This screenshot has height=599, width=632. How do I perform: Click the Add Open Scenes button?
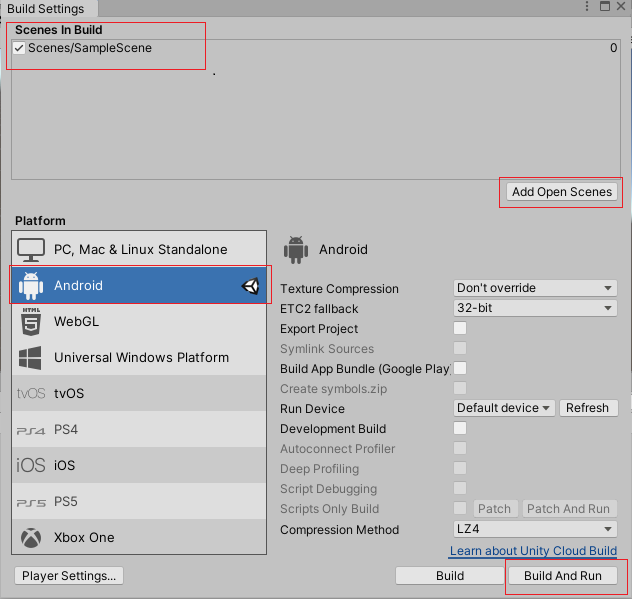[562, 192]
